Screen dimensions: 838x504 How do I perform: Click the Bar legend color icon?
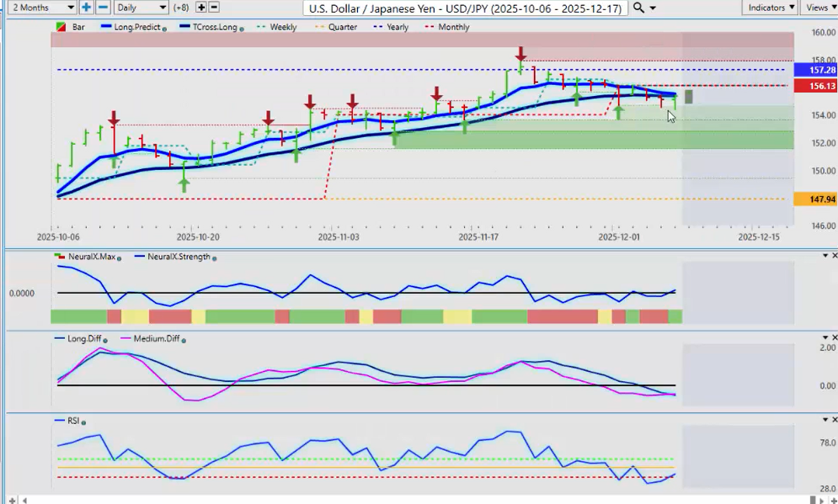(61, 27)
